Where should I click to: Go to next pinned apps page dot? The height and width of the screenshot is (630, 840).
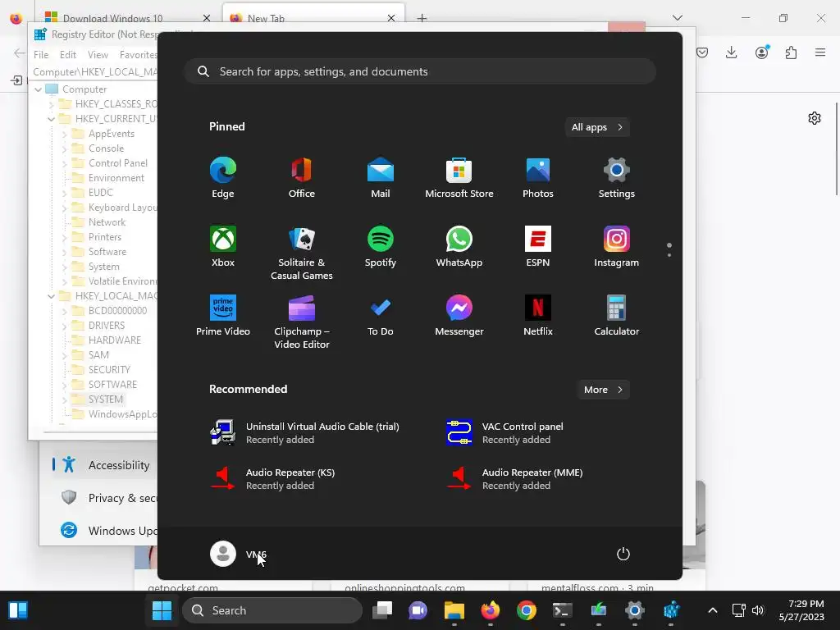coord(669,255)
